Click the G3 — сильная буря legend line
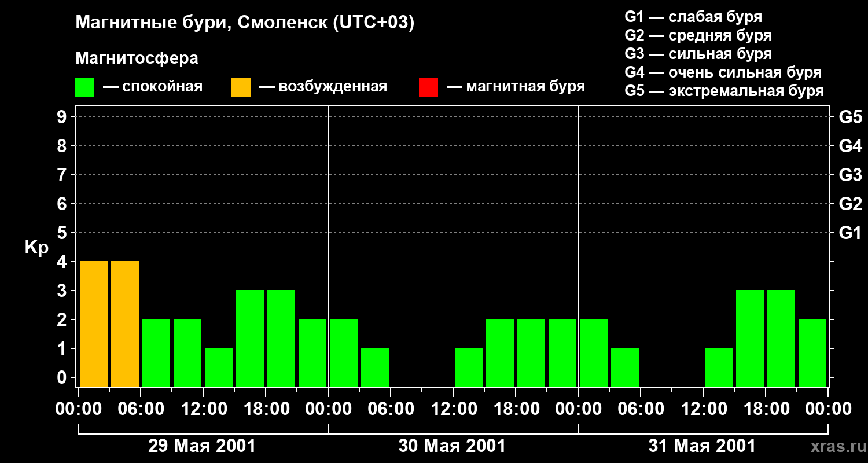 tap(698, 54)
